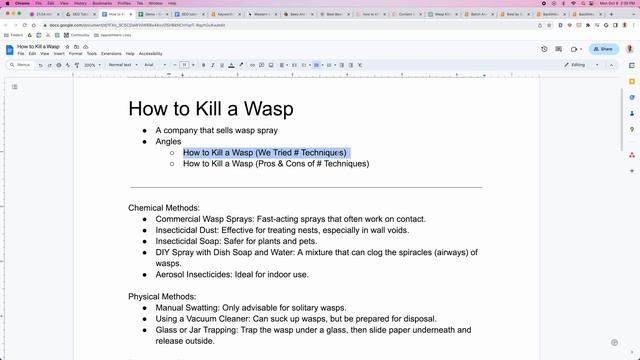The width and height of the screenshot is (640, 360).
Task: Open Google Maps side panel icon
Action: click(632, 129)
